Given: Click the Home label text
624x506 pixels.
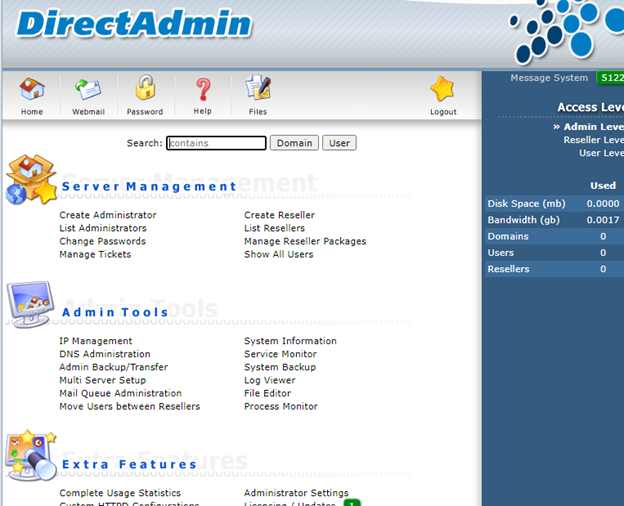Looking at the screenshot, I should point(32,112).
